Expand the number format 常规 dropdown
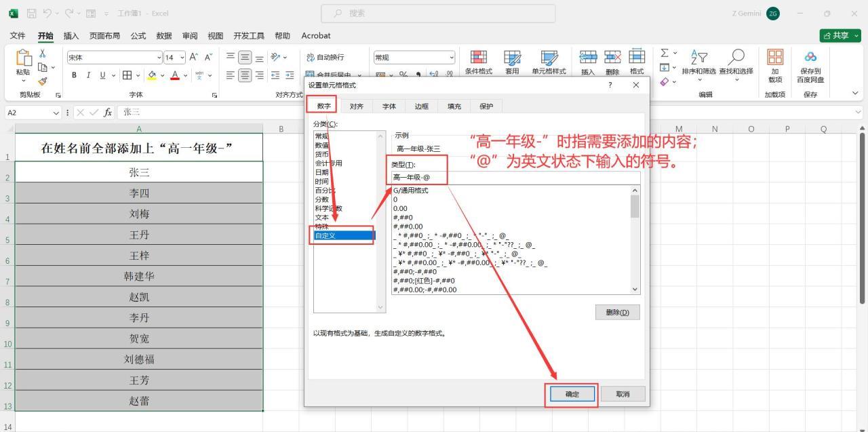This screenshot has width=868, height=432. point(452,58)
